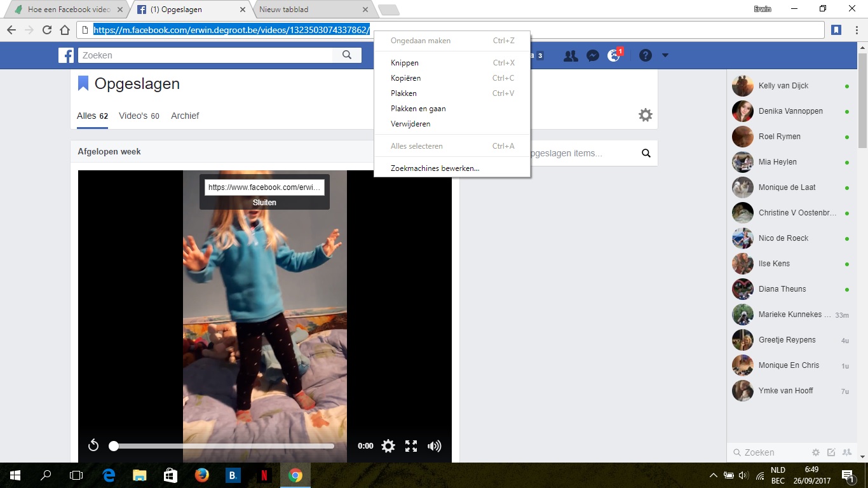
Task: Click the Saved page settings gear
Action: coord(646,115)
